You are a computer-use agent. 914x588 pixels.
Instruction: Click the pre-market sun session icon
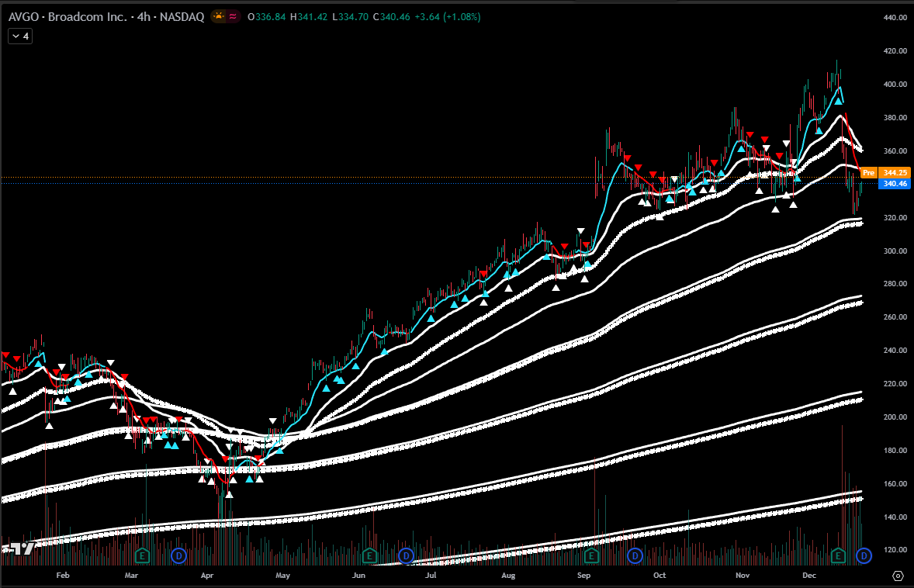219,16
